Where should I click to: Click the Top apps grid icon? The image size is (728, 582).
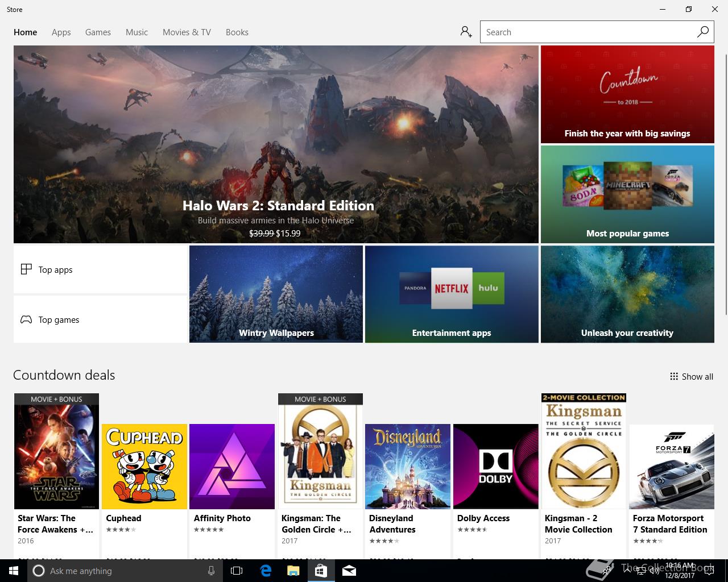[26, 269]
